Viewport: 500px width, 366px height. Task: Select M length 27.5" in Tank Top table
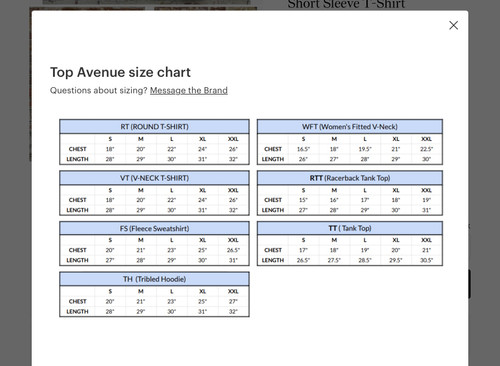pos(334,260)
